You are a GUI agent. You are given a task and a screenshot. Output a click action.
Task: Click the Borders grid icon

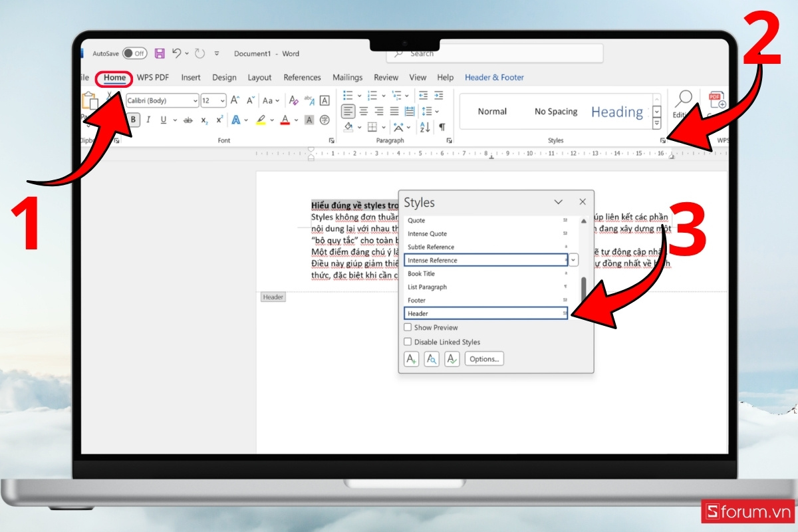[x=372, y=127]
